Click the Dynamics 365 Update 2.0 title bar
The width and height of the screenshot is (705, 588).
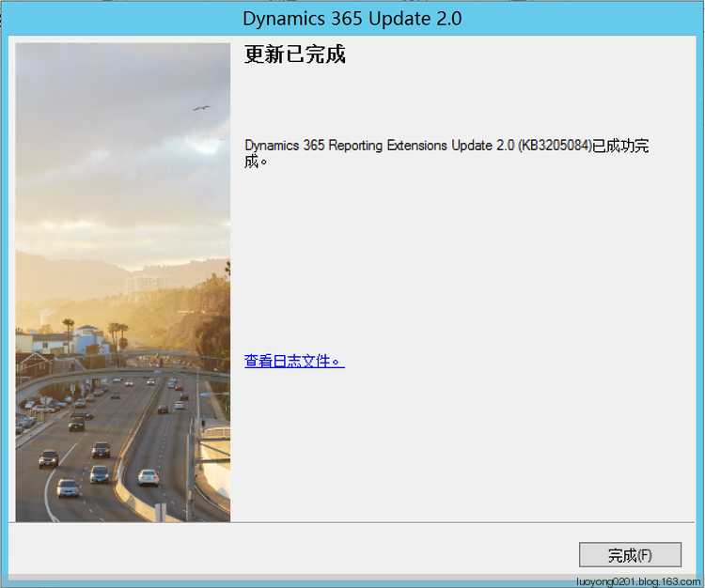(x=352, y=19)
